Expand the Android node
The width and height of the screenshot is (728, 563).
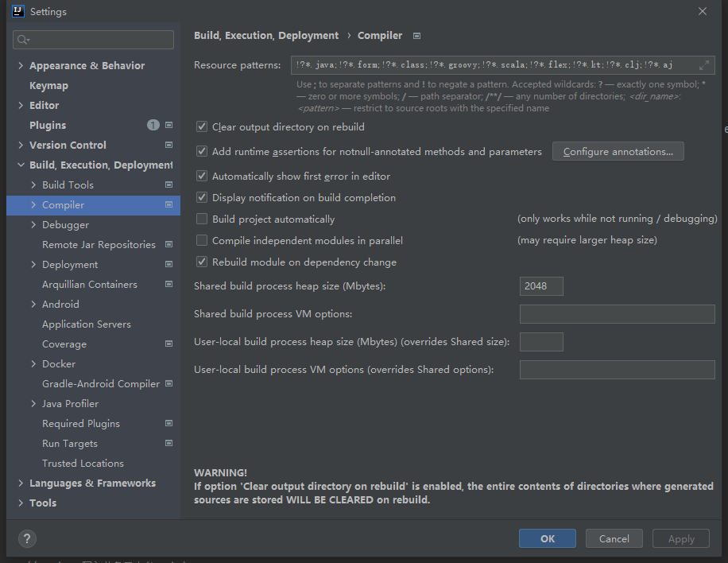[x=33, y=305]
